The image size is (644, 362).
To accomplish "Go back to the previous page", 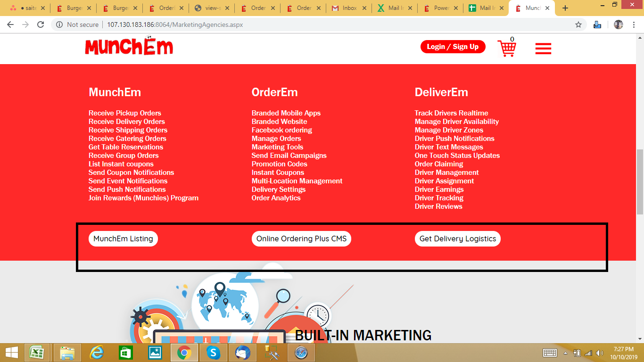I will [x=10, y=25].
